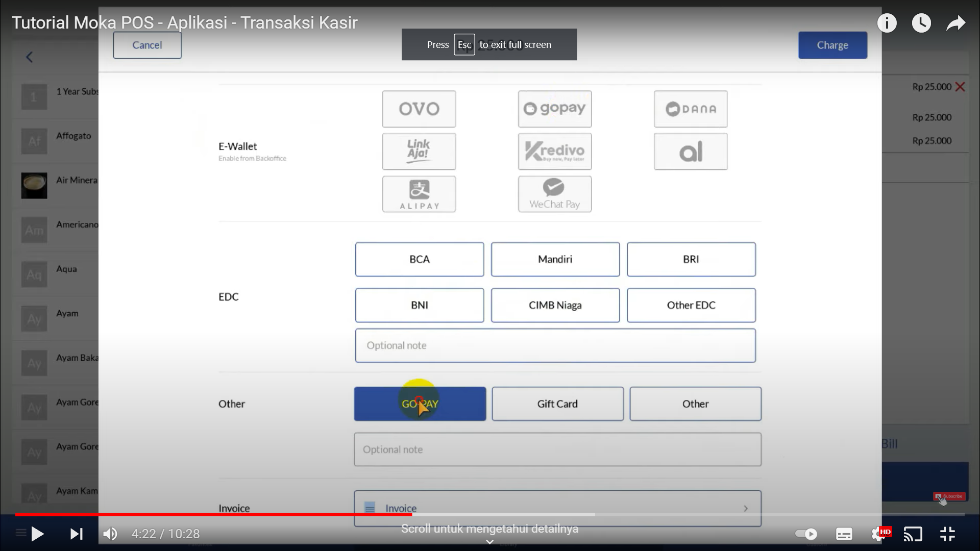Select BNI EDC payment
This screenshot has height=551, width=980.
click(420, 305)
